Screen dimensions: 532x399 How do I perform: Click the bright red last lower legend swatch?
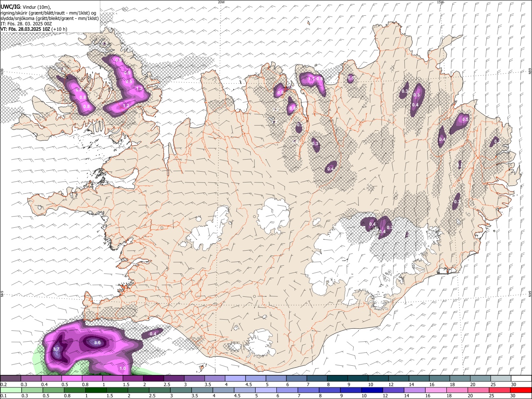tap(520, 390)
